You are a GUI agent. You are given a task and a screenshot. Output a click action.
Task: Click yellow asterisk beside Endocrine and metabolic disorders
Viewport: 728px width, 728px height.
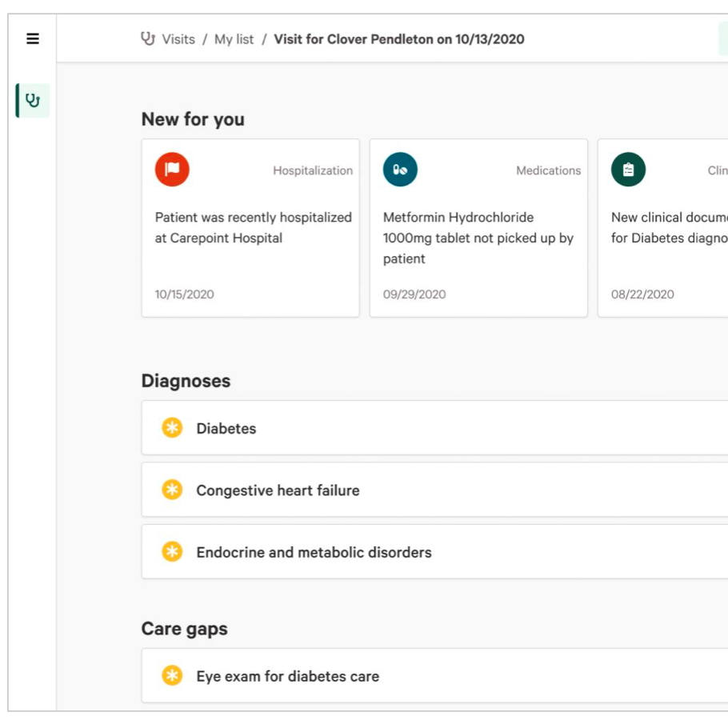172,551
